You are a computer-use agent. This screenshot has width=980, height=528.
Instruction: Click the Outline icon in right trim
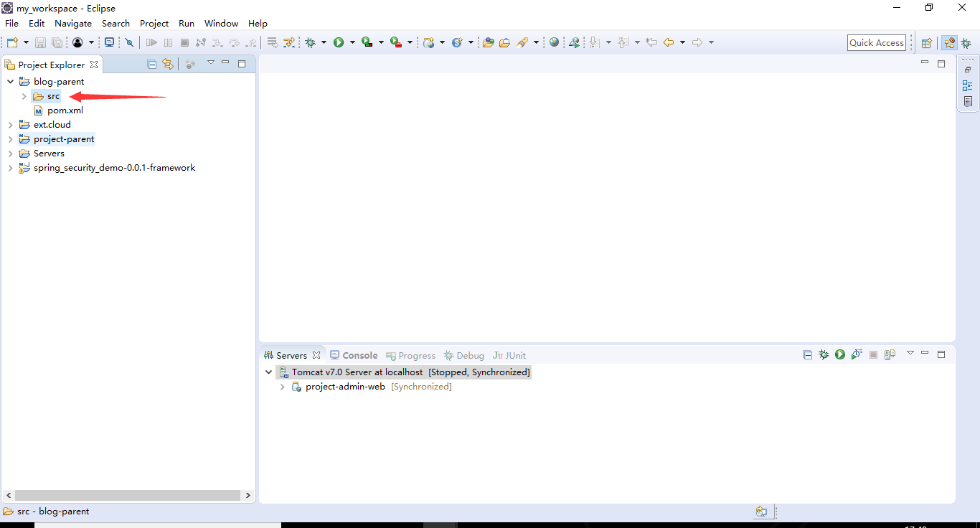[968, 85]
